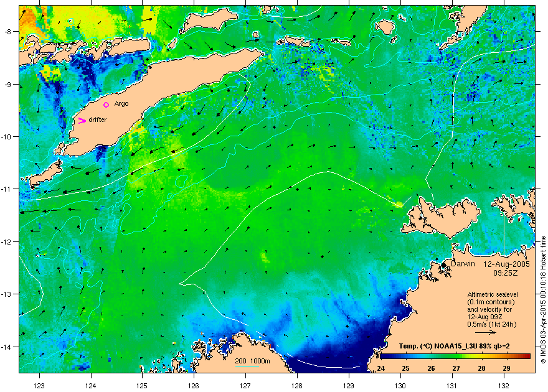The width and height of the screenshot is (548, 392).
Task: Click the 'drifter' label text
Action: click(x=98, y=119)
